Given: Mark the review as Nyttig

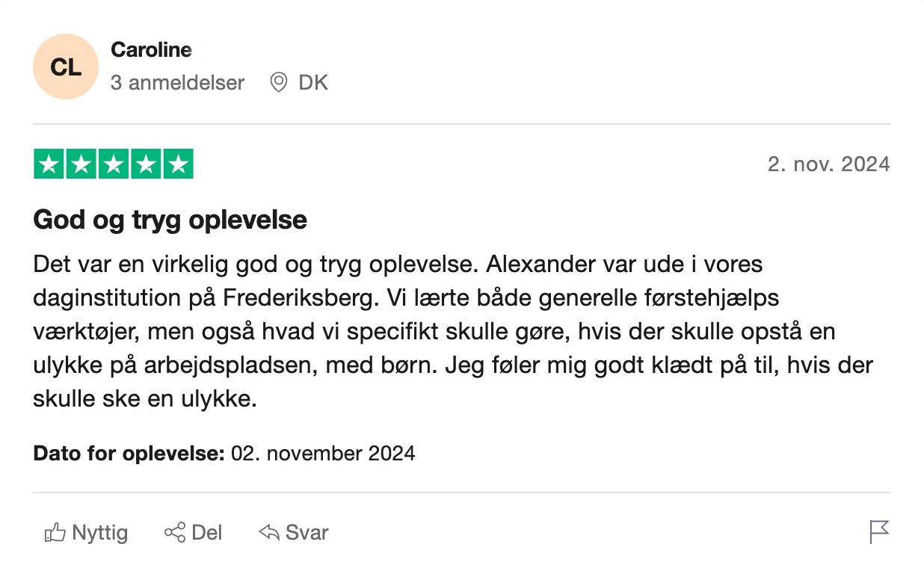Looking at the screenshot, I should click(x=99, y=533).
